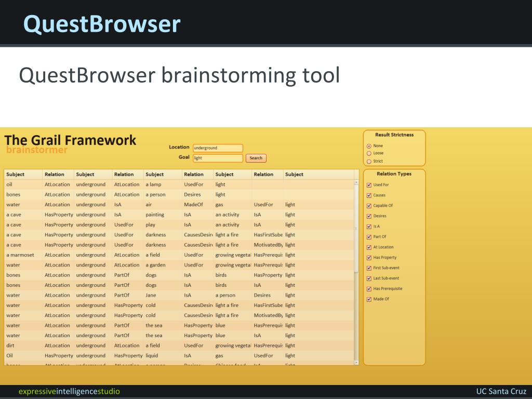
Task: Select the 'painting' cell
Action: pyautogui.click(x=155, y=215)
